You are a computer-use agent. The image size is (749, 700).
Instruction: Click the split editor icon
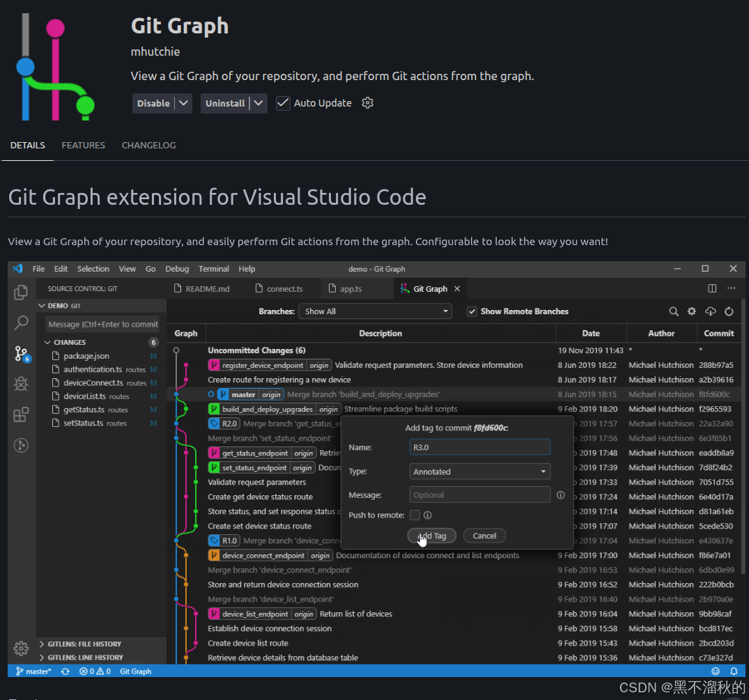click(x=712, y=288)
